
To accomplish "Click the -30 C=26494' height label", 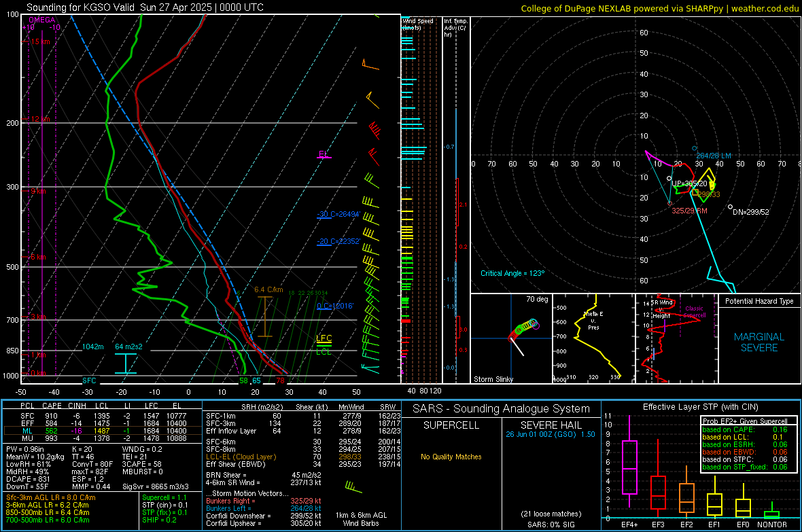I will tap(338, 214).
